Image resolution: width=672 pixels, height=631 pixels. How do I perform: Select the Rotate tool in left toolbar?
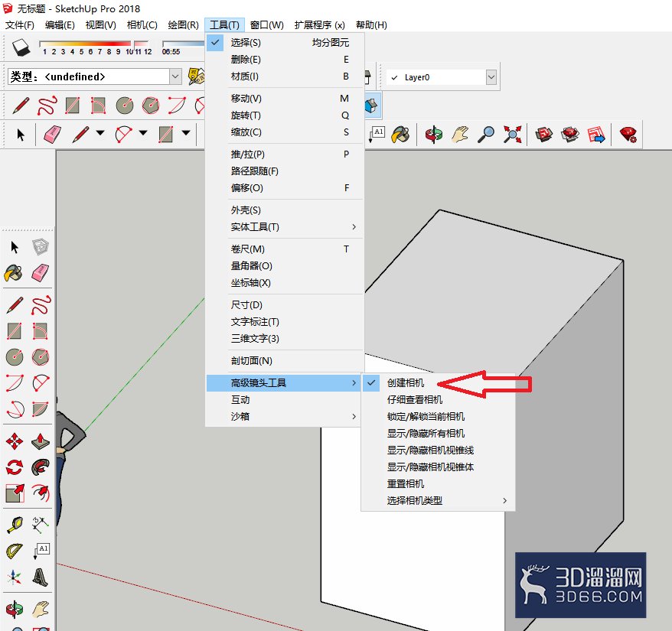pyautogui.click(x=14, y=467)
